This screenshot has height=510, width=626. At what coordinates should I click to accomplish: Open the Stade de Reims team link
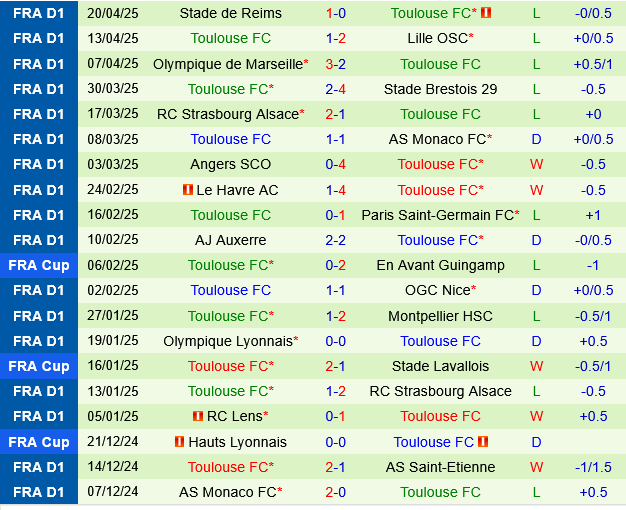[230, 13]
